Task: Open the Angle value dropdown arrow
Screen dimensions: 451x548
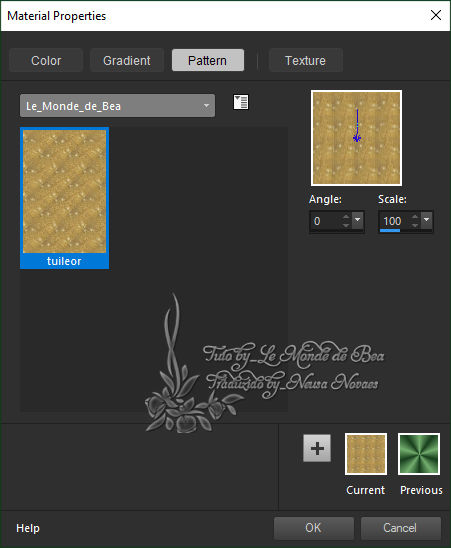Action: [x=357, y=220]
